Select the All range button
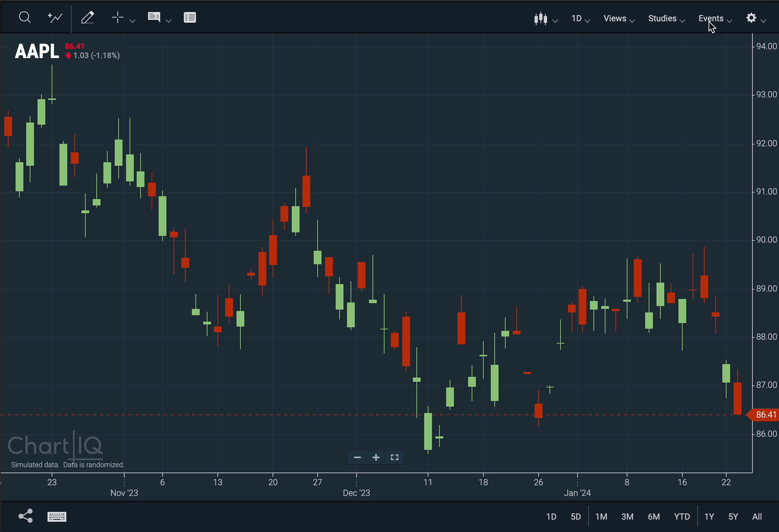 coord(757,517)
